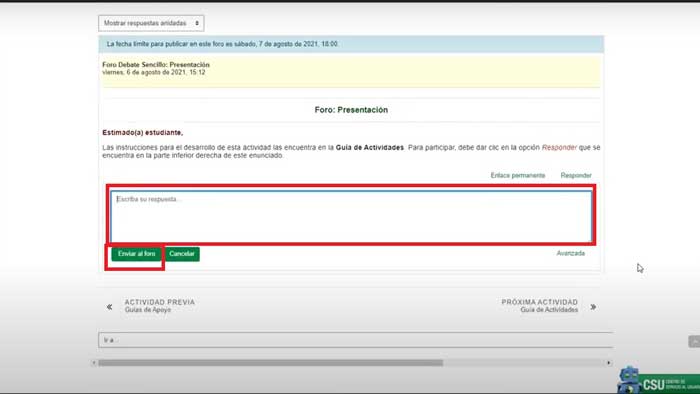Click the horizontal scrollbar left arrow
This screenshot has height=394, width=700.
tap(94, 363)
